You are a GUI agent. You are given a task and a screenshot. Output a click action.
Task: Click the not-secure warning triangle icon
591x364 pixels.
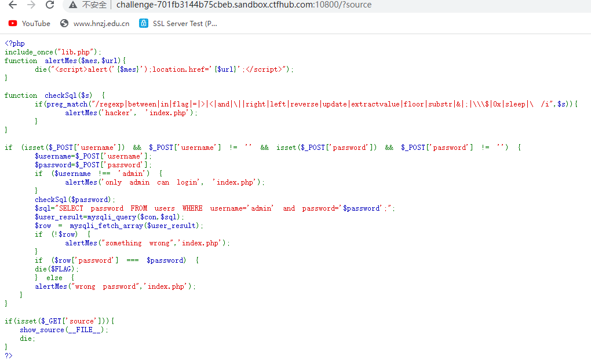[73, 5]
